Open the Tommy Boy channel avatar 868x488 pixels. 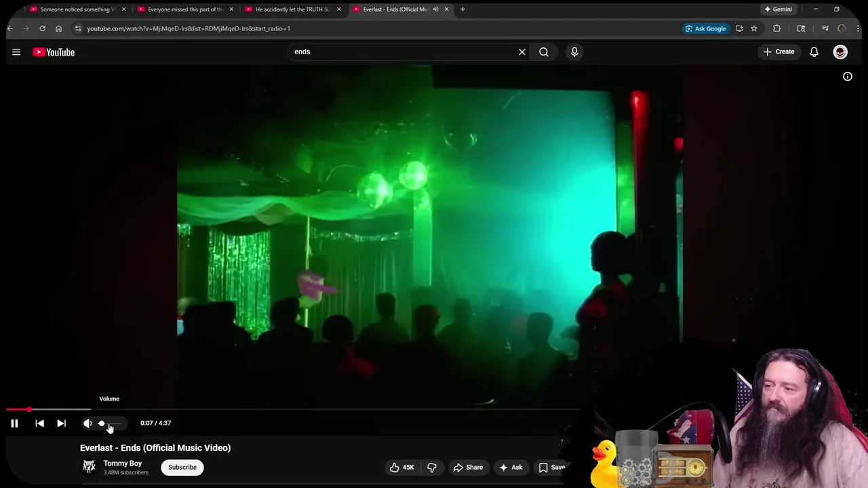[89, 467]
